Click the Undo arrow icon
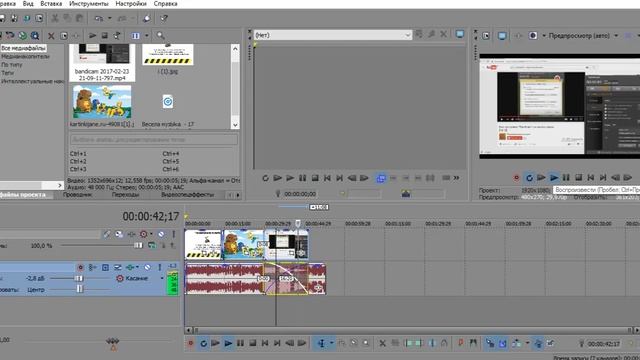The image size is (640, 360). 99,18
